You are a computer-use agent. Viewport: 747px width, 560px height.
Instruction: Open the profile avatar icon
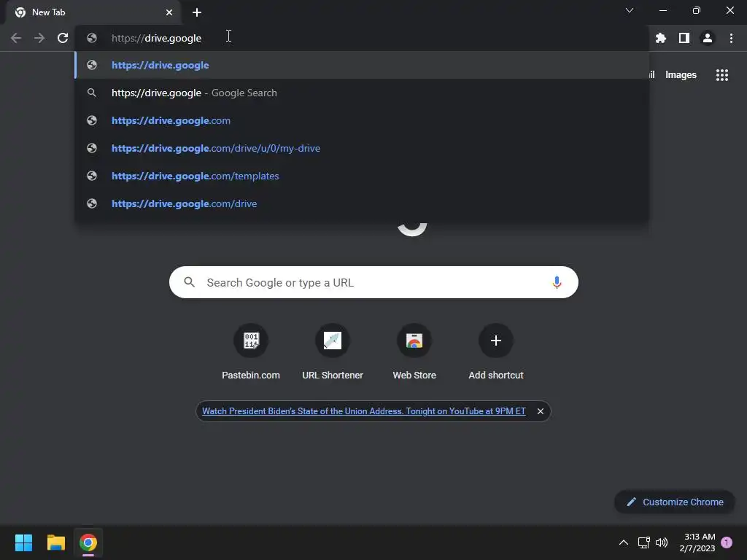point(708,38)
